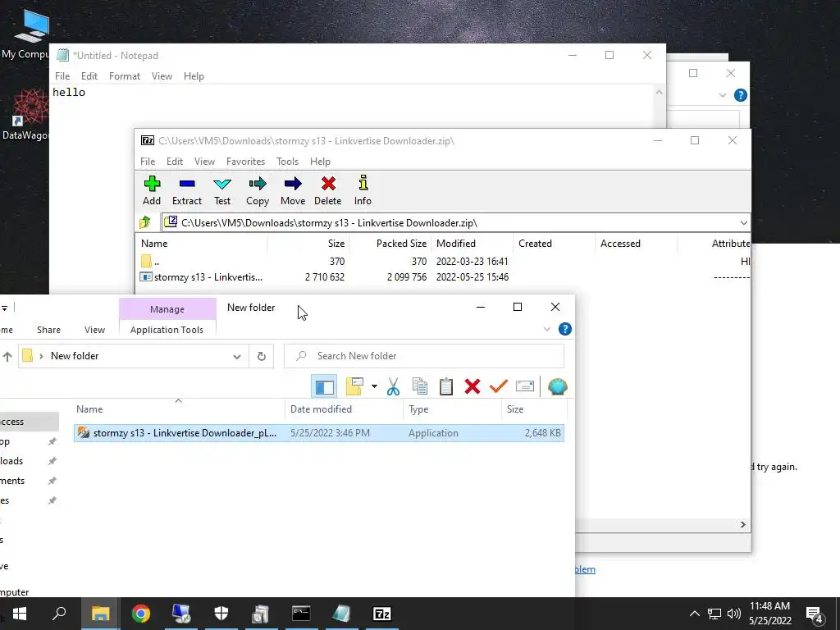Click the network tray icon
840x630 pixels.
[x=714, y=614]
